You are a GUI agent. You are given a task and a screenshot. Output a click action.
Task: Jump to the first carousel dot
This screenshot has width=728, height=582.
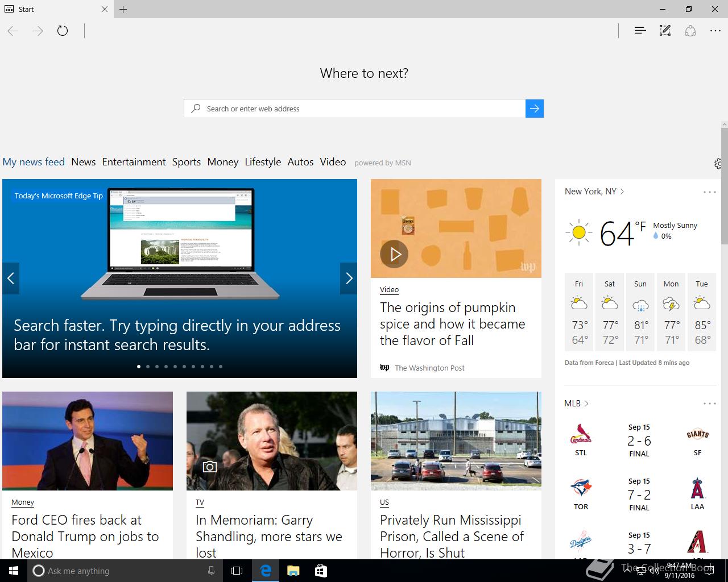[139, 367]
